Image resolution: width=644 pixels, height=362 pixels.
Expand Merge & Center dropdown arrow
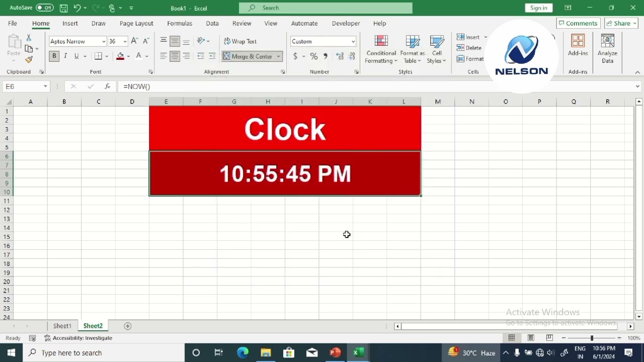pos(278,56)
